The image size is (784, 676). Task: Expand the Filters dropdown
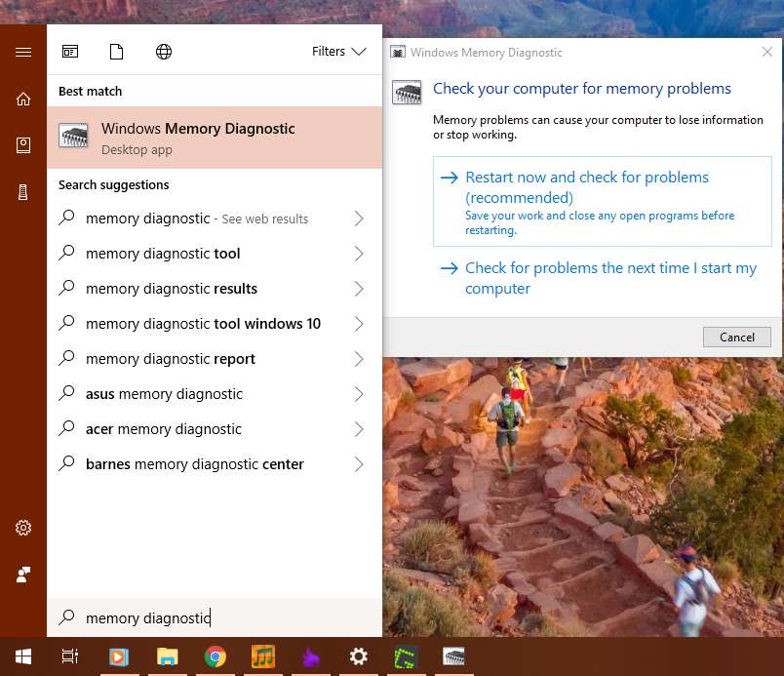coord(338,52)
